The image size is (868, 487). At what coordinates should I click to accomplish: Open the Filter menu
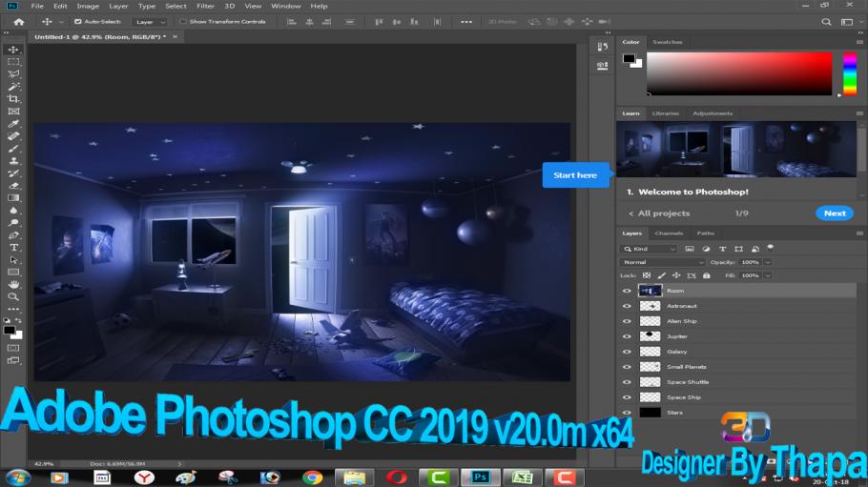coord(205,6)
